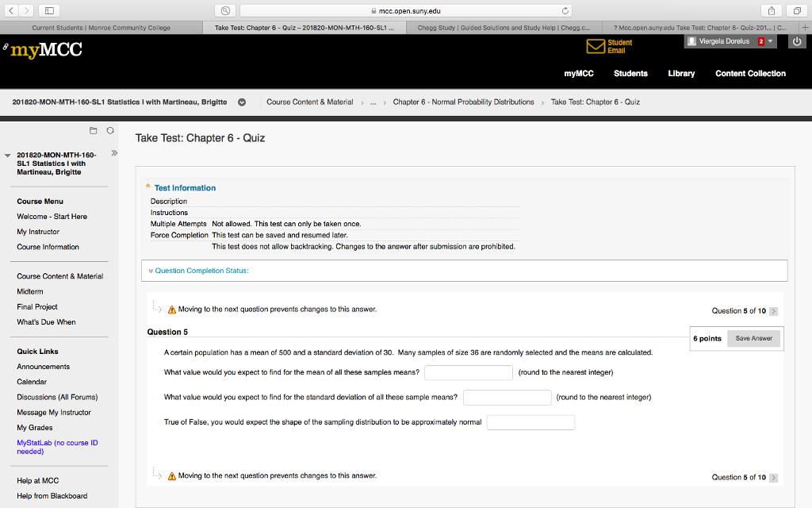Open My Instructor sidebar link
The height and width of the screenshot is (508, 812).
pyautogui.click(x=38, y=232)
